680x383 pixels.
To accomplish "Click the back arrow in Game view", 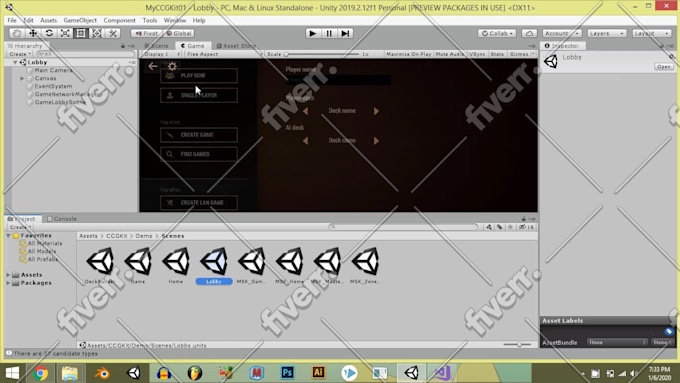I will click(152, 66).
